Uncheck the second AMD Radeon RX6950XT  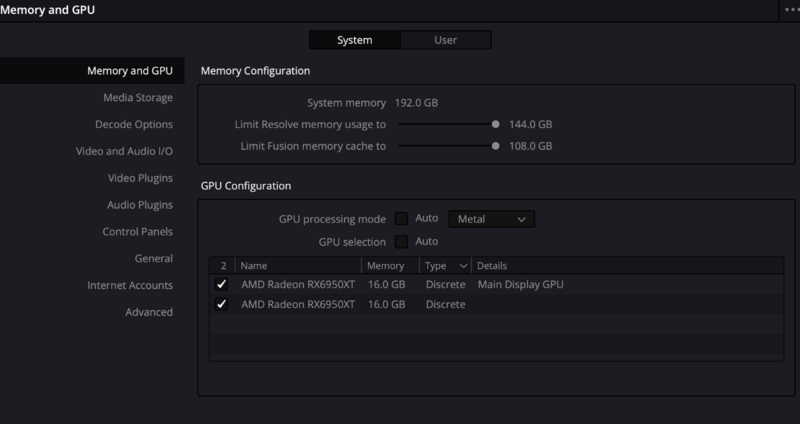[222, 304]
